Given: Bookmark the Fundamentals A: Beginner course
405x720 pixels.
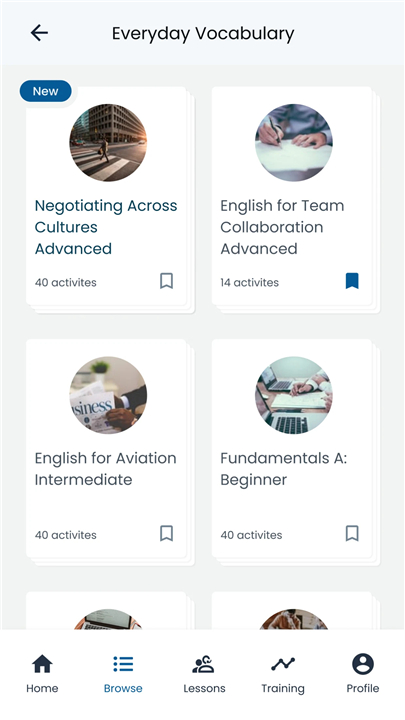Looking at the screenshot, I should 352,534.
